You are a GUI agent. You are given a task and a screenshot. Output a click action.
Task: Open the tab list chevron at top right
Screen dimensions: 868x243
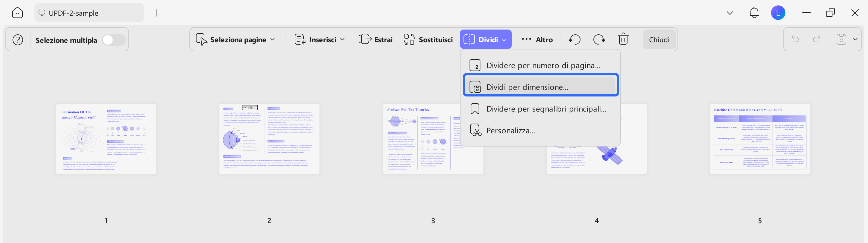[730, 13]
